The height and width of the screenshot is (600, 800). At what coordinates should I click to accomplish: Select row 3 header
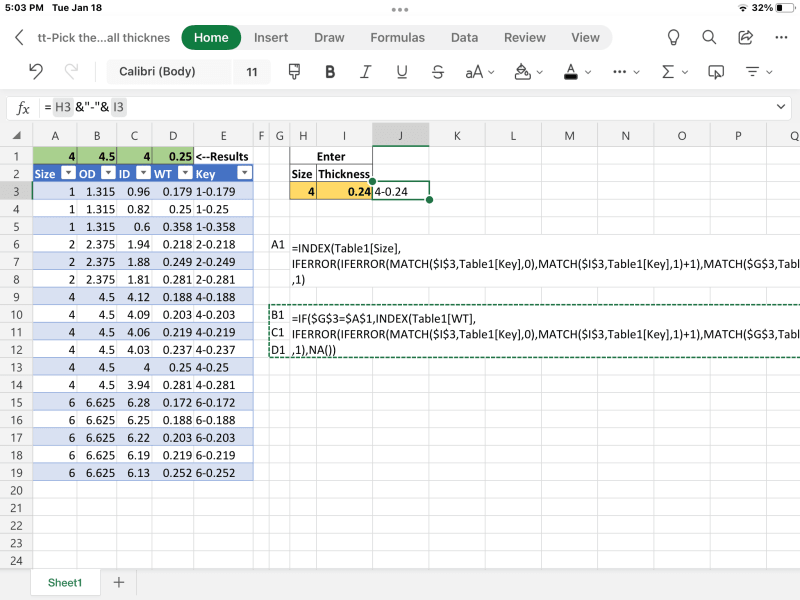[16, 191]
